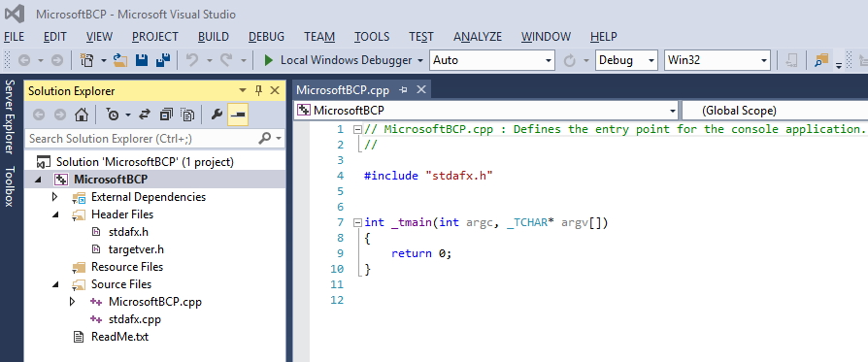Click the grayed device icon after Win32
868x362 pixels.
coord(791,60)
